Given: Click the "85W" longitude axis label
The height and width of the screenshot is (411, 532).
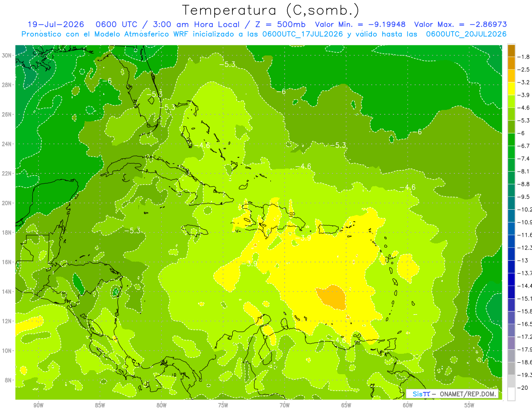Looking at the screenshot, I should coord(100,405).
